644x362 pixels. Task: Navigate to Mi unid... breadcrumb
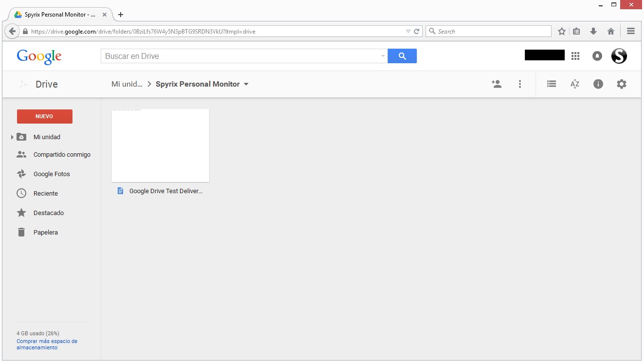click(x=127, y=84)
